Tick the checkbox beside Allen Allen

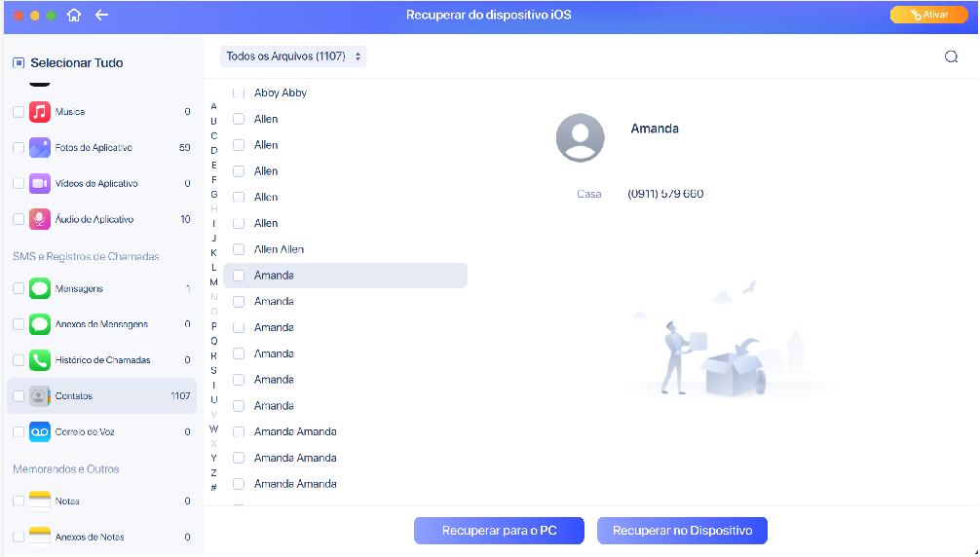[239, 249]
